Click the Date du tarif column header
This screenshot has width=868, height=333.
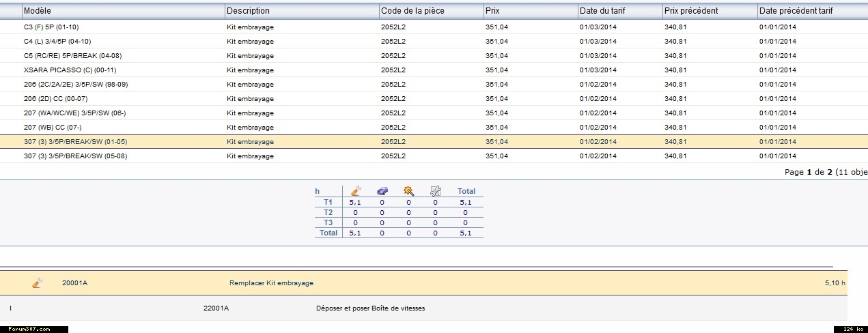click(602, 11)
